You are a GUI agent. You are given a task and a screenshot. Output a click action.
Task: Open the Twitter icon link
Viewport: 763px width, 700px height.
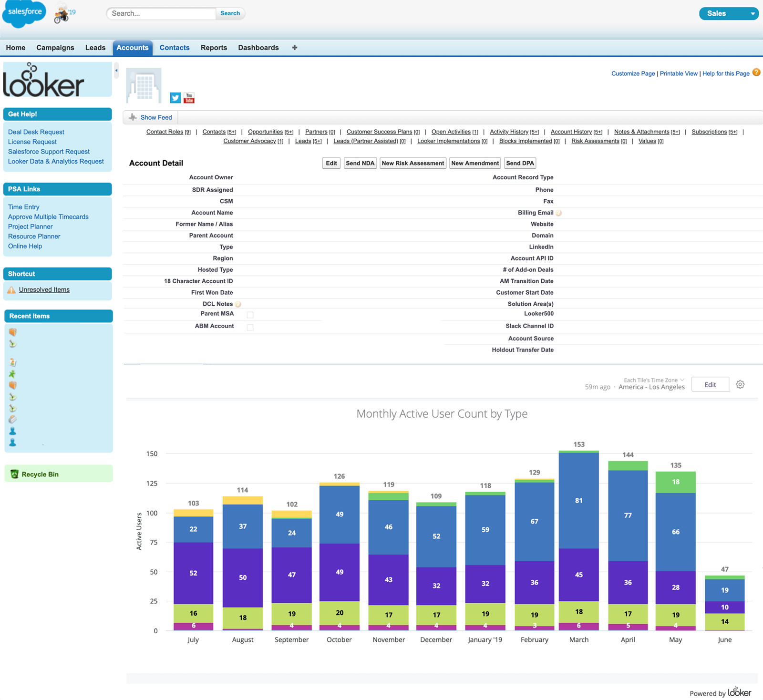click(x=175, y=98)
